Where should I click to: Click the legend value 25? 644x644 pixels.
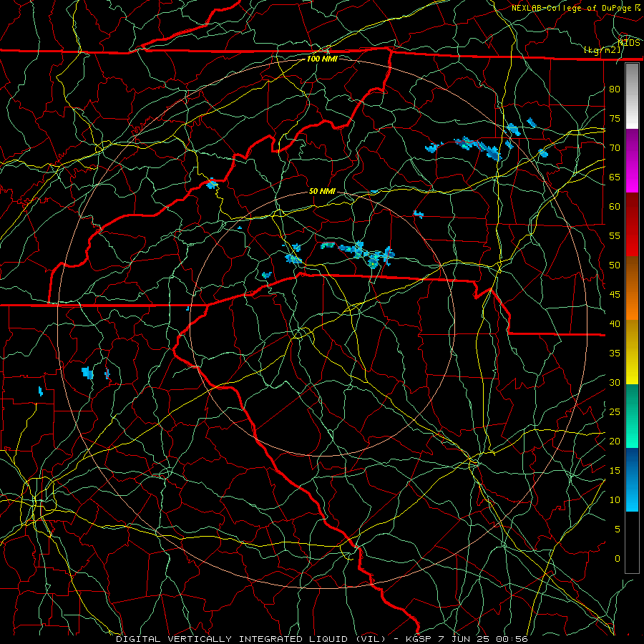[x=615, y=411]
